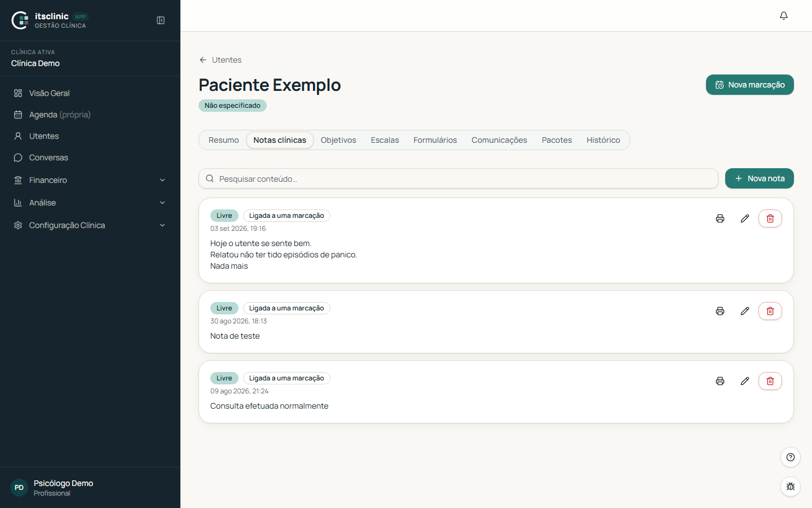The width and height of the screenshot is (812, 508).
Task: Click the 'Livre' tag on 09 ago note
Action: 224,378
